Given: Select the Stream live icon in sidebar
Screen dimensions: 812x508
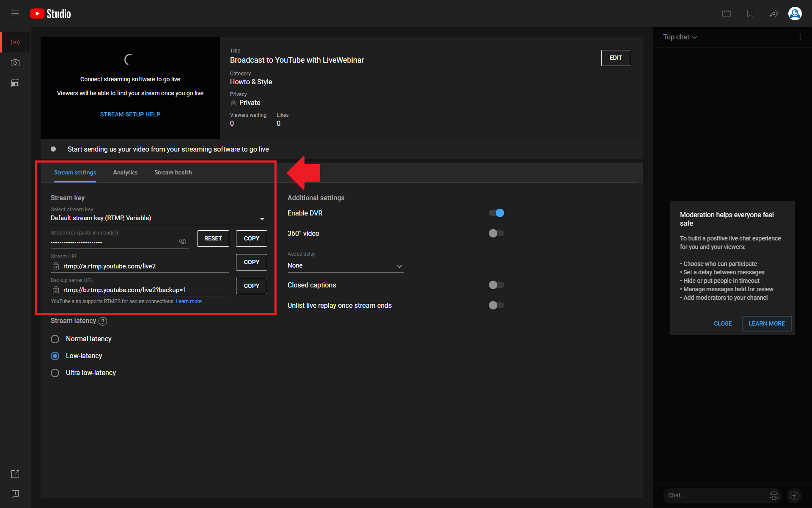Looking at the screenshot, I should (15, 42).
